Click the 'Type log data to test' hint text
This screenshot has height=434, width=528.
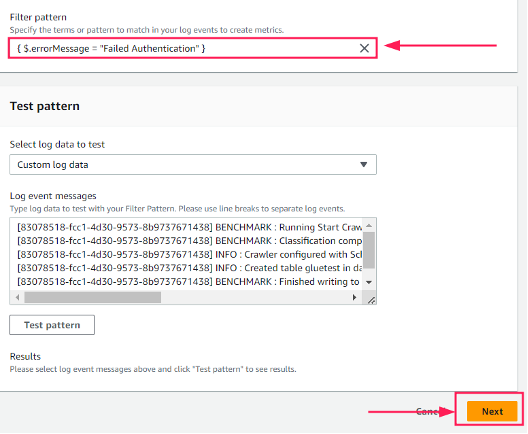tap(177, 209)
